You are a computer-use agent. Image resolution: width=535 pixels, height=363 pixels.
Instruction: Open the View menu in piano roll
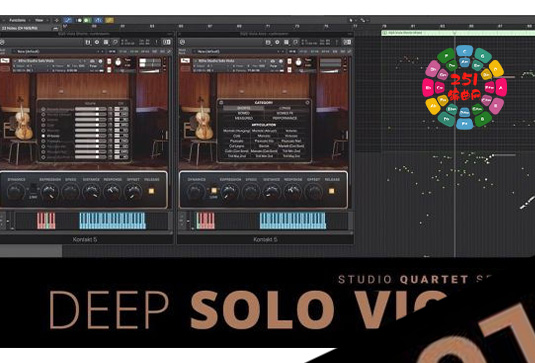(x=40, y=20)
